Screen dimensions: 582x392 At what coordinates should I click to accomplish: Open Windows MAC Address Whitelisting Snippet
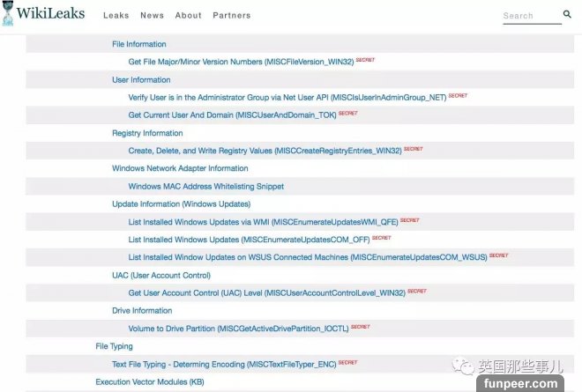point(205,187)
